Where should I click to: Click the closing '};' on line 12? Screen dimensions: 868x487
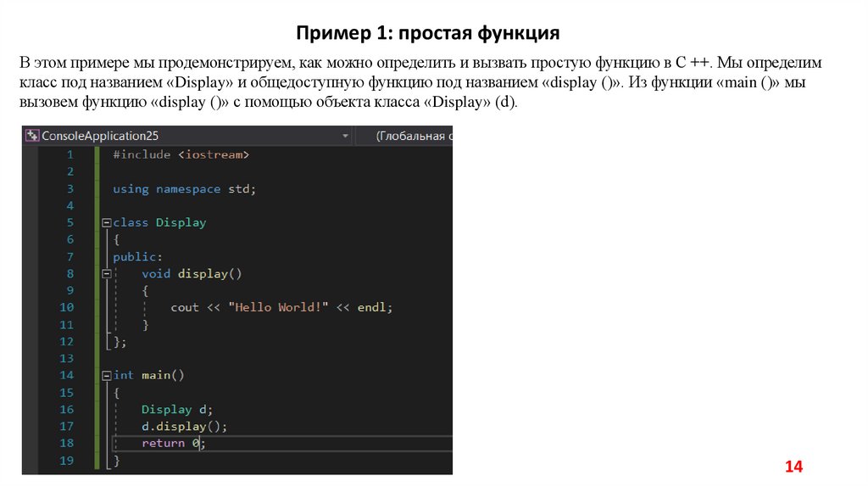pos(120,342)
